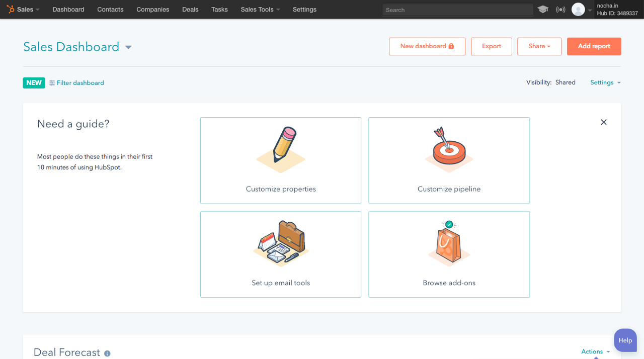Click the Filter dashboard sliders icon

click(52, 83)
